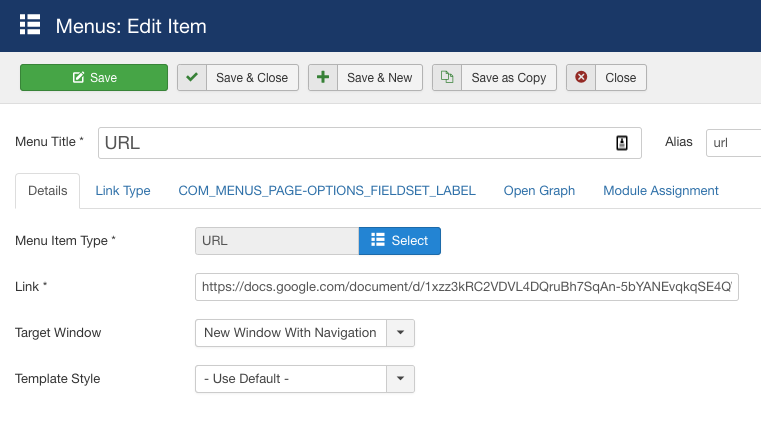The image size is (761, 437).
Task: Switch to the Link Type tab
Action: coord(123,191)
